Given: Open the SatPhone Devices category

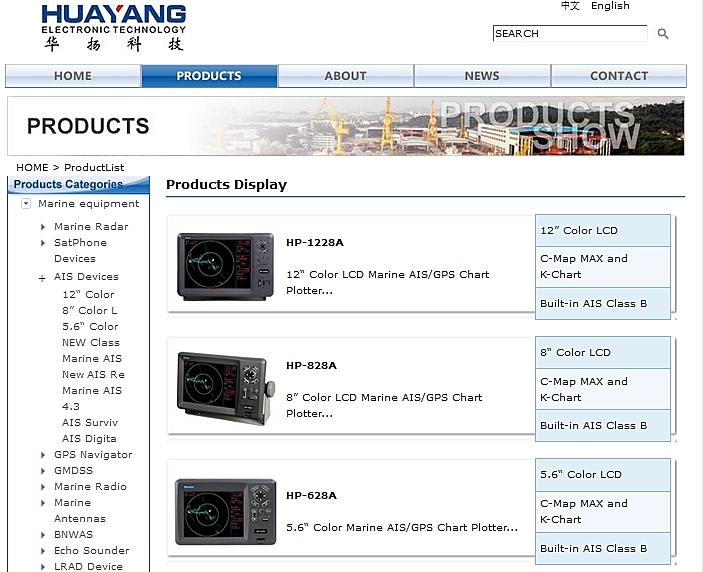Looking at the screenshot, I should tap(80, 251).
